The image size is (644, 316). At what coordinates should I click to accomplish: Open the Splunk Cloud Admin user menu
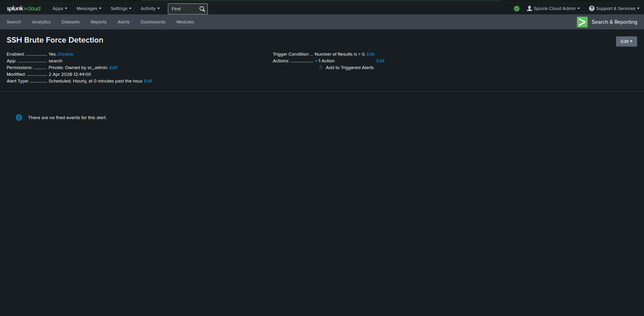553,8
